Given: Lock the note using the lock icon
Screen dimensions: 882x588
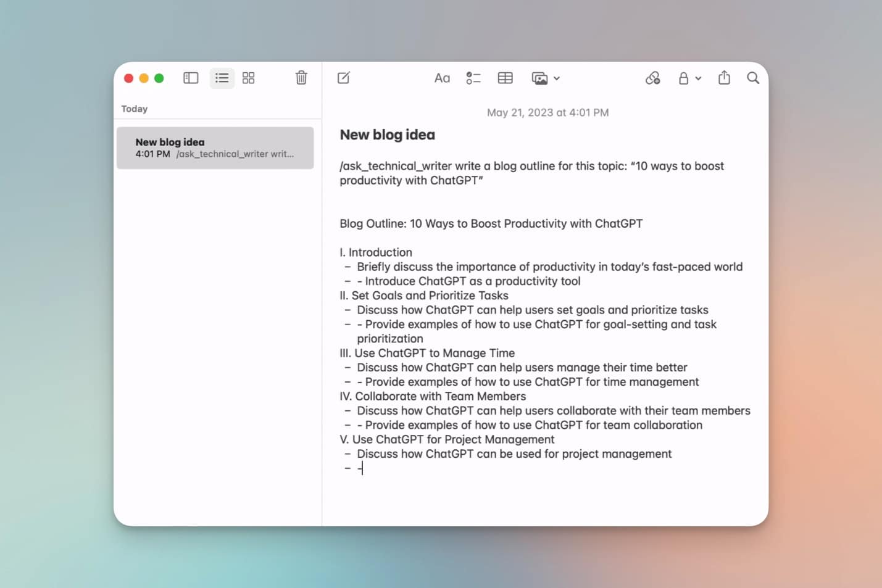Looking at the screenshot, I should pos(683,78).
